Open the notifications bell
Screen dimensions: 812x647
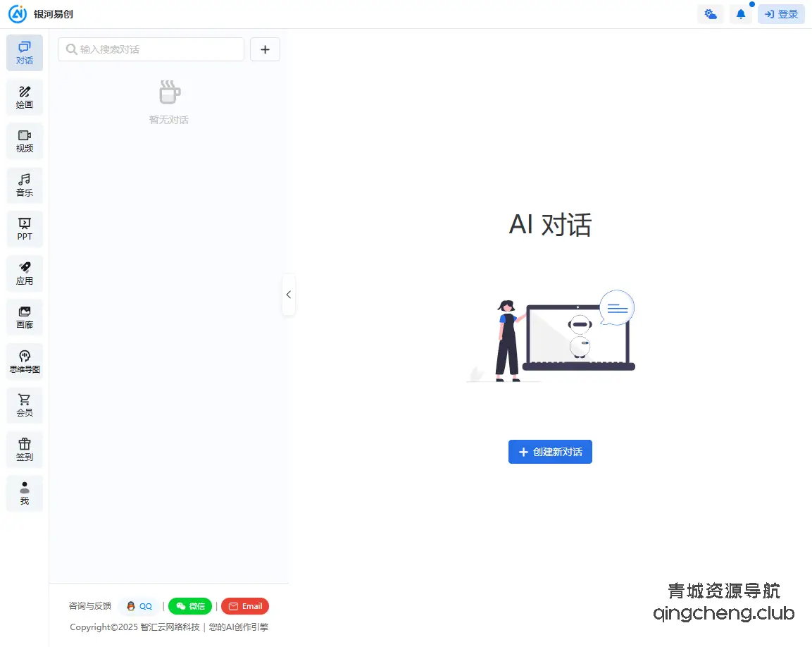(741, 13)
